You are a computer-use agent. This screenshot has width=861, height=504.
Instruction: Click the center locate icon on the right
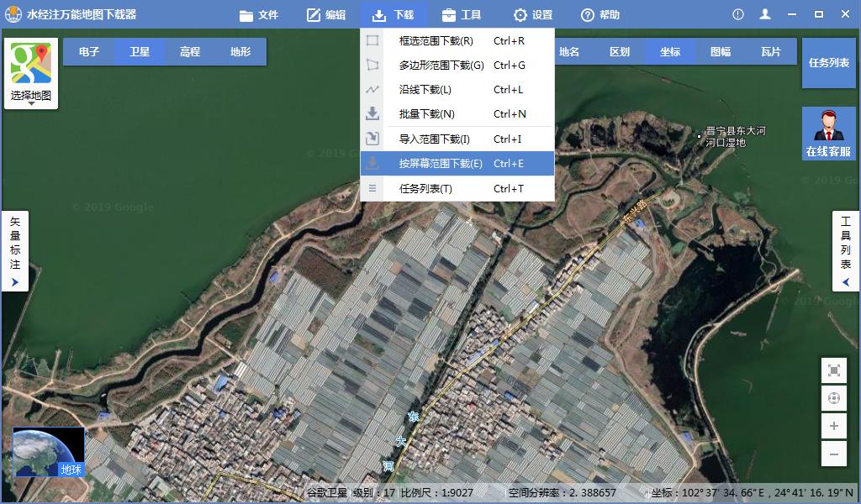[x=832, y=398]
